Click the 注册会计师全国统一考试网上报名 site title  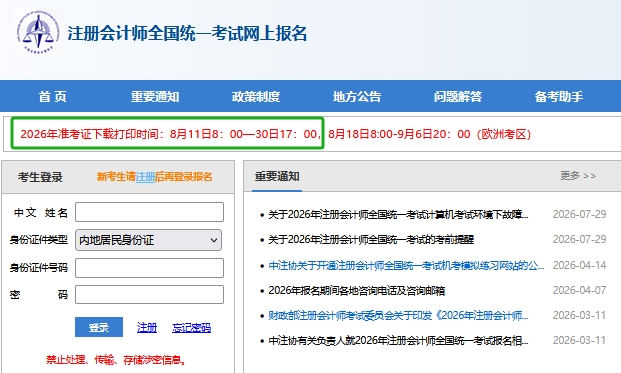pos(187,33)
